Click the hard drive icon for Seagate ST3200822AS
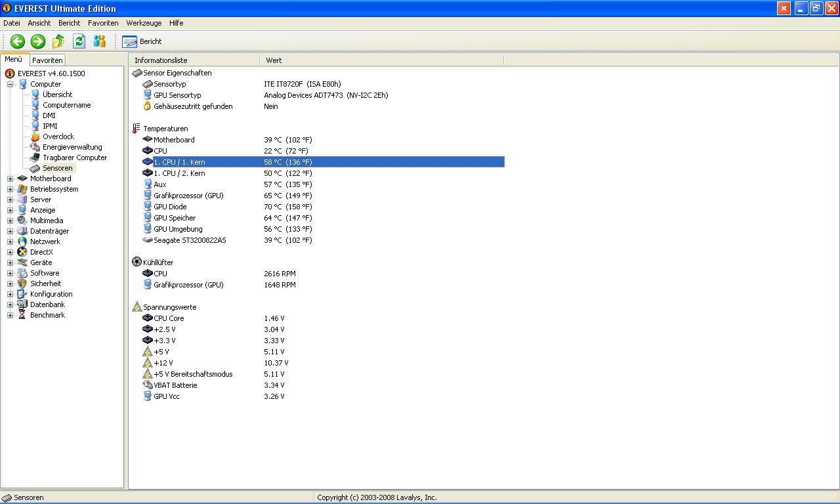This screenshot has width=840, height=504. point(147,240)
